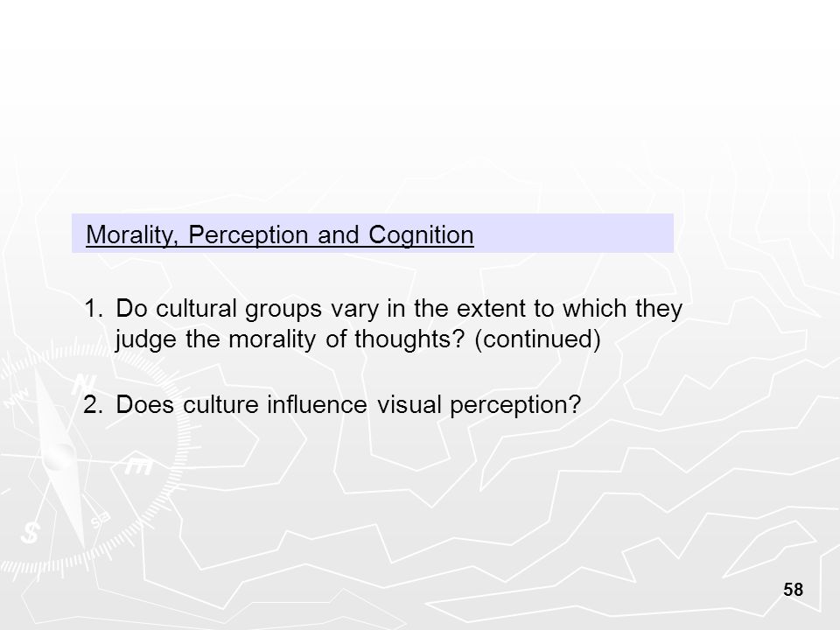Select the underlined slide heading text
Screen dimensions: 840x630
[x=280, y=235]
